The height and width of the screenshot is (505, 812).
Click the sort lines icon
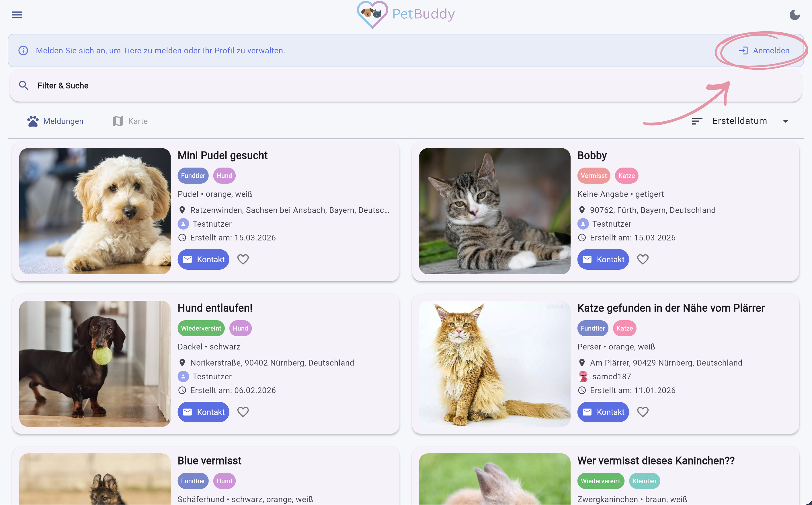click(697, 121)
